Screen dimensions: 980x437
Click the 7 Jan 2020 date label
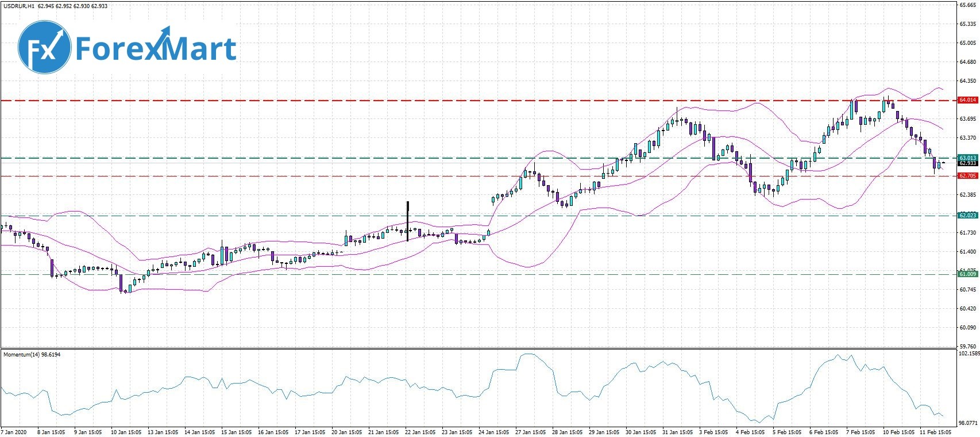point(14,432)
